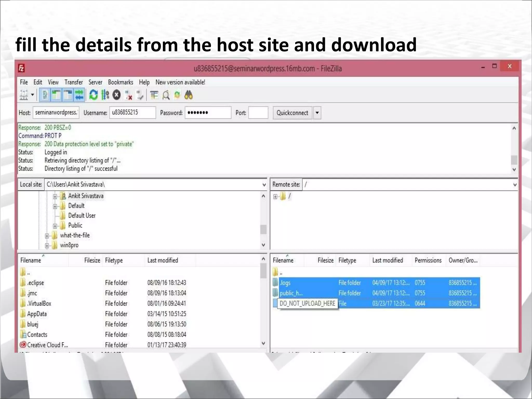
Task: Focus the Port input field
Action: 258,112
